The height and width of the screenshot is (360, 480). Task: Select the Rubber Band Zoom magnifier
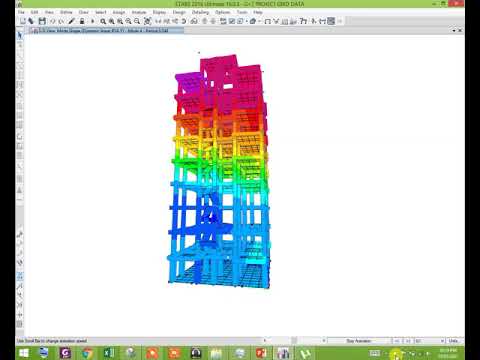coord(103,21)
